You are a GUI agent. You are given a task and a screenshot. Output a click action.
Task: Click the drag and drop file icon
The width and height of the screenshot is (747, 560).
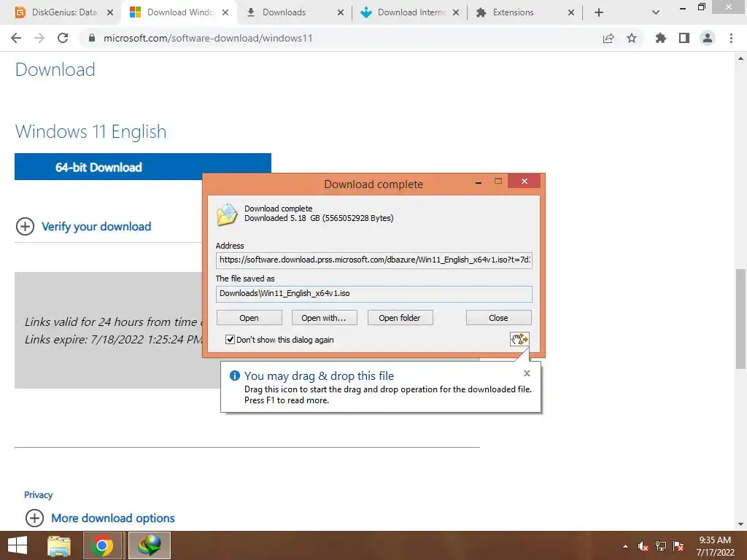click(x=519, y=339)
